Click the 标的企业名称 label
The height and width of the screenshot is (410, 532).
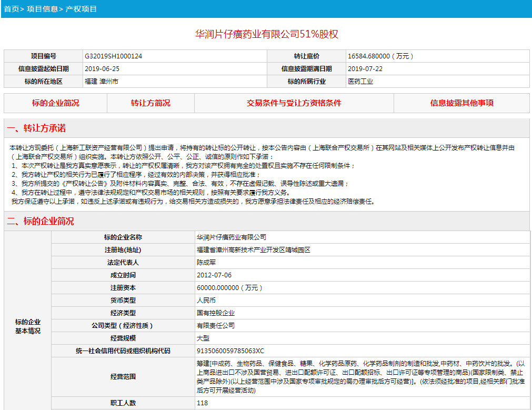tap(123, 237)
